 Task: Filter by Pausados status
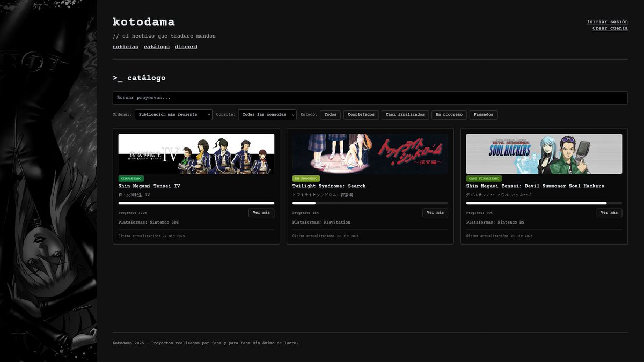pos(484,115)
